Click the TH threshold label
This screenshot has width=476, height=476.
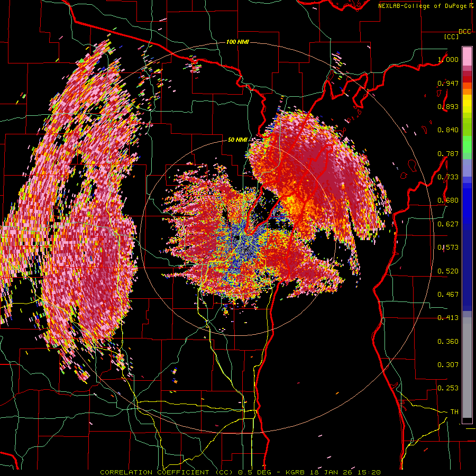454,412
